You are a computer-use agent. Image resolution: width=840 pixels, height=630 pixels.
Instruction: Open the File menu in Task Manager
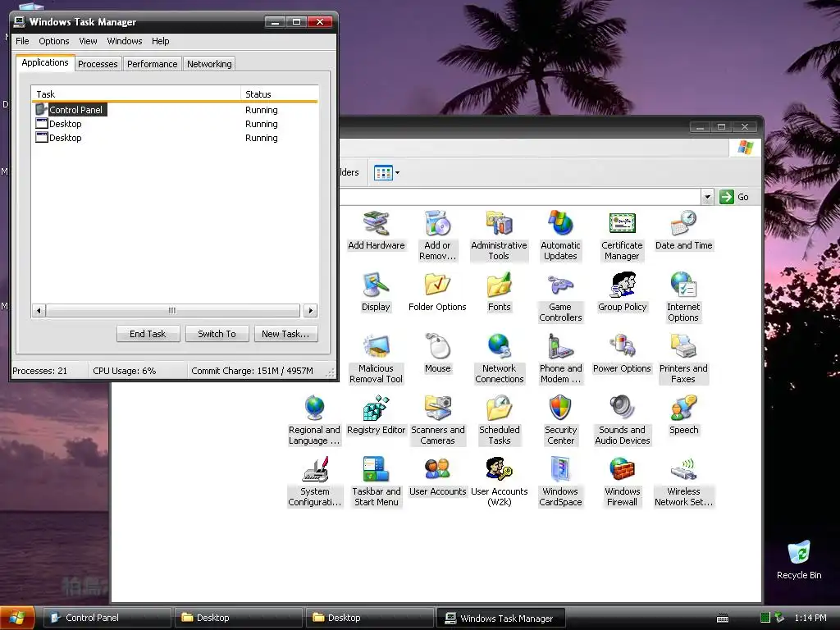(x=22, y=41)
